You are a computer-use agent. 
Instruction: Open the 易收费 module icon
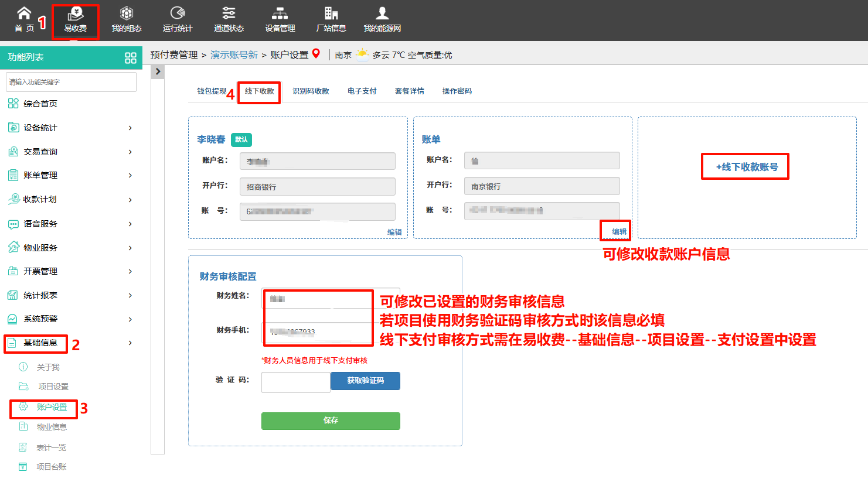76,13
